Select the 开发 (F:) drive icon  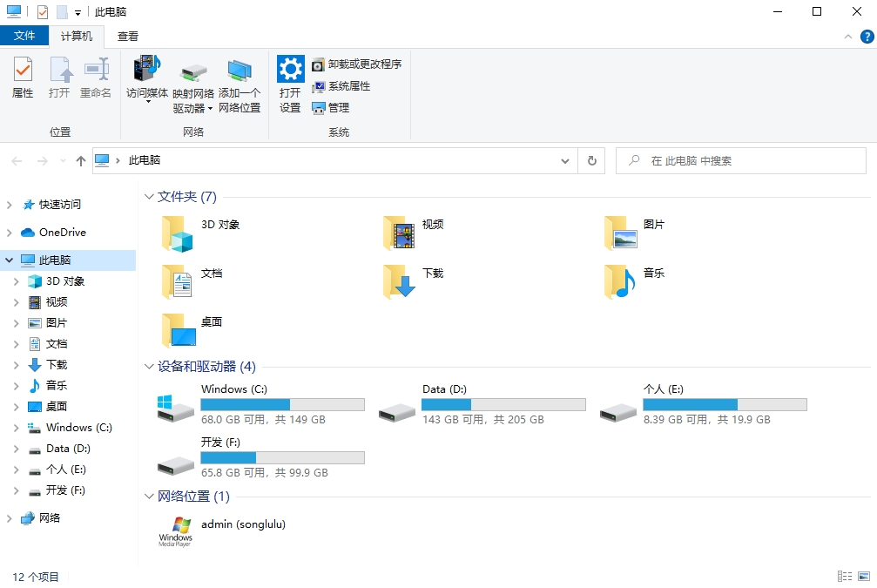pyautogui.click(x=176, y=465)
